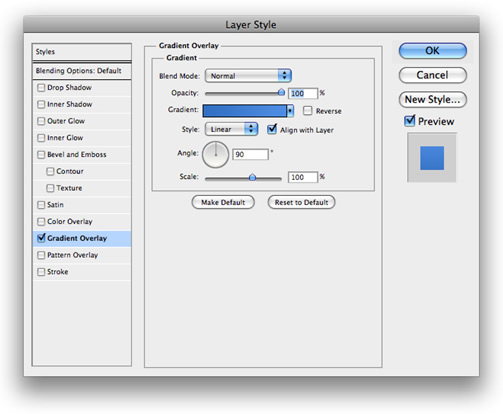Click the Angle value input field
Viewport: 503px width, 414px height.
[x=250, y=154]
